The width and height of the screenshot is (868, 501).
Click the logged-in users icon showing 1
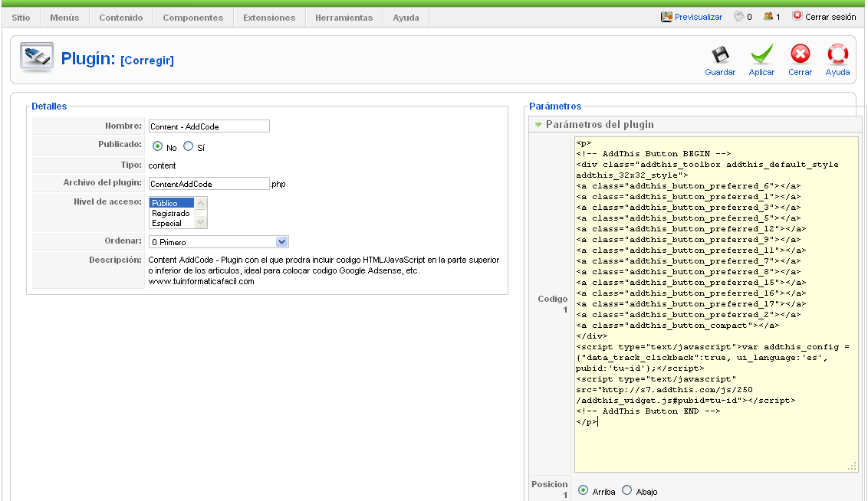768,17
